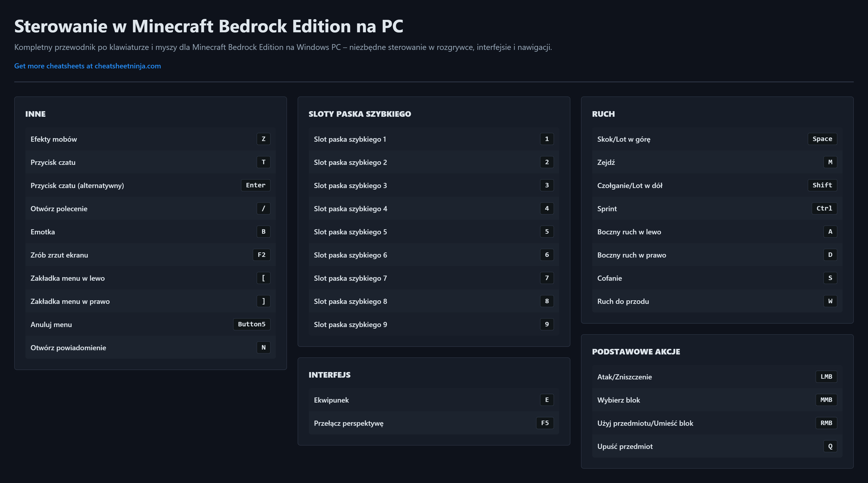The image size is (868, 483).
Task: Click the RUCH section heading
Action: [603, 114]
